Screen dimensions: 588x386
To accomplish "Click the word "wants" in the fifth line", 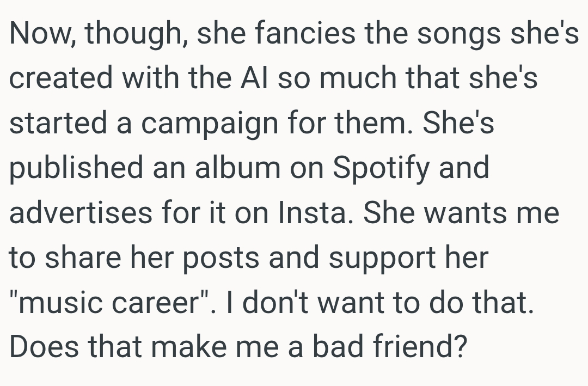I will point(462,213).
